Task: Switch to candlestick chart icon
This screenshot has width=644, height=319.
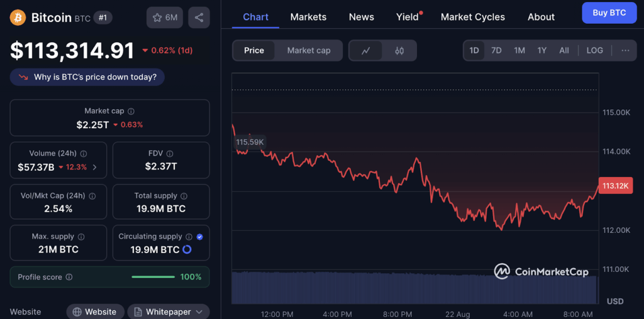Action: pyautogui.click(x=399, y=51)
